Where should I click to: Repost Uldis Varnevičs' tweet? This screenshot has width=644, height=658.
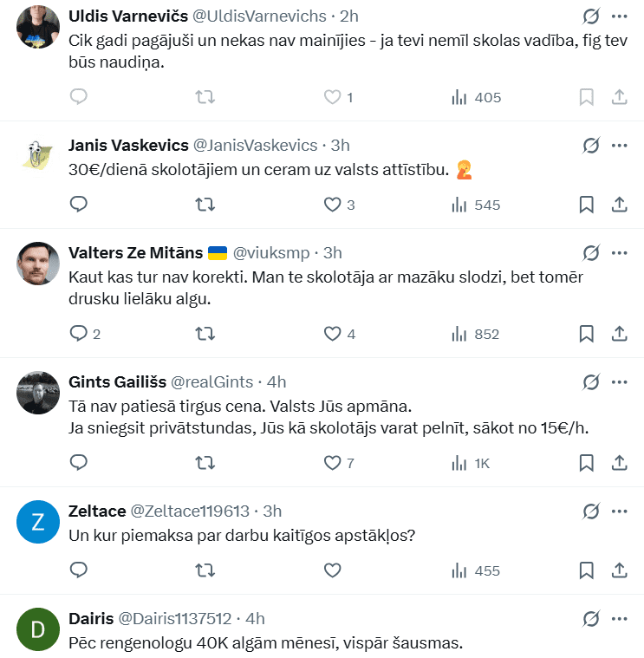pyautogui.click(x=205, y=97)
